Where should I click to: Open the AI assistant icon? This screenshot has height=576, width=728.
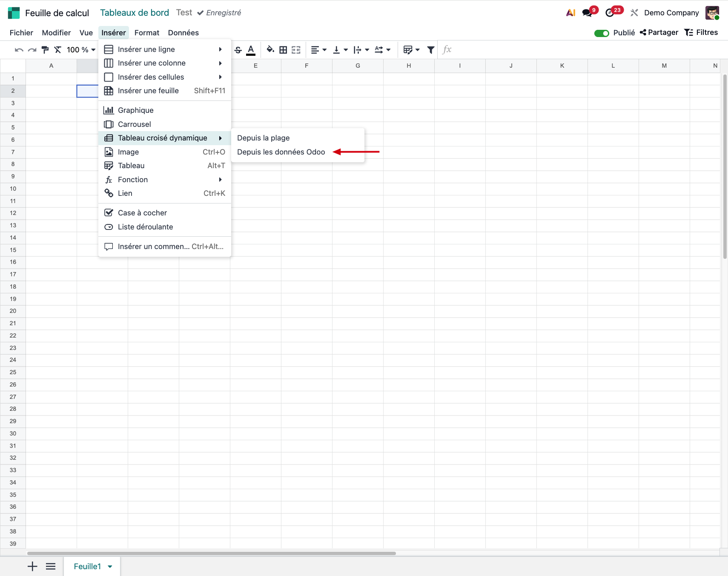[x=570, y=13]
